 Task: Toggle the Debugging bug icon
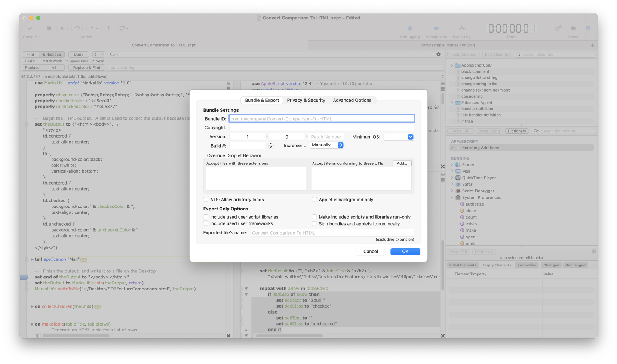[x=410, y=28]
